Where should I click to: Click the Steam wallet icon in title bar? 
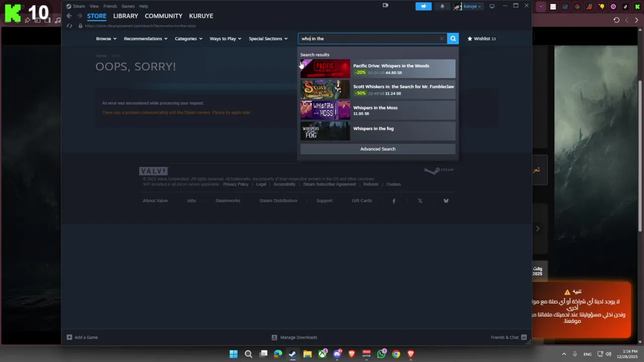(x=385, y=6)
